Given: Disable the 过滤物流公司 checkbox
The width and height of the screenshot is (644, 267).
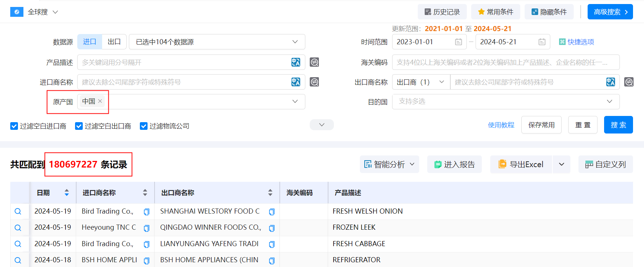Looking at the screenshot, I should (x=144, y=126).
